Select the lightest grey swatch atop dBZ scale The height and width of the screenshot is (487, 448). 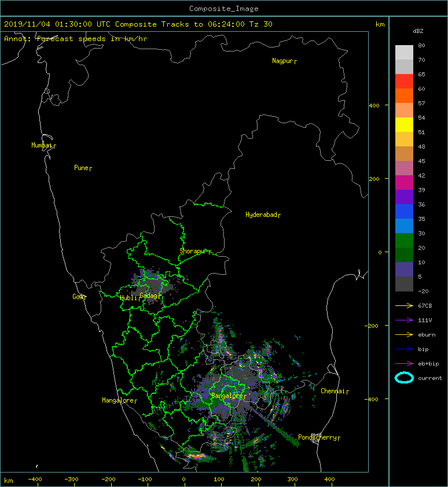[404, 52]
